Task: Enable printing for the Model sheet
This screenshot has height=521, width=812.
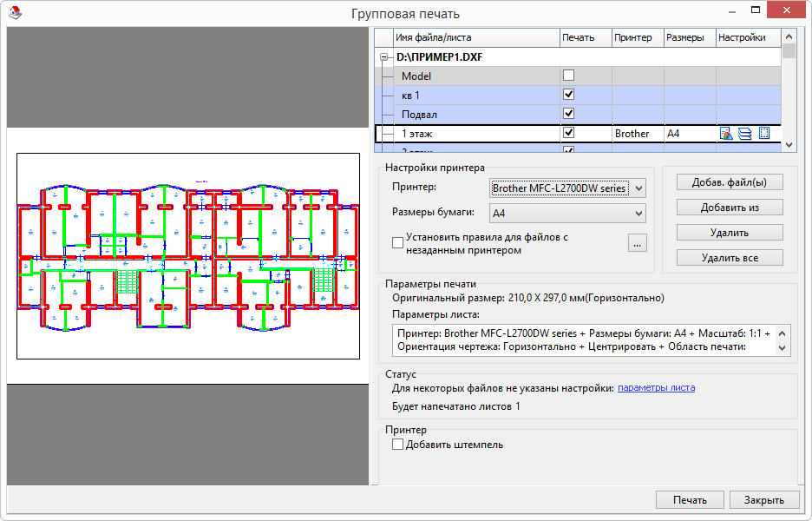Action: click(x=569, y=76)
